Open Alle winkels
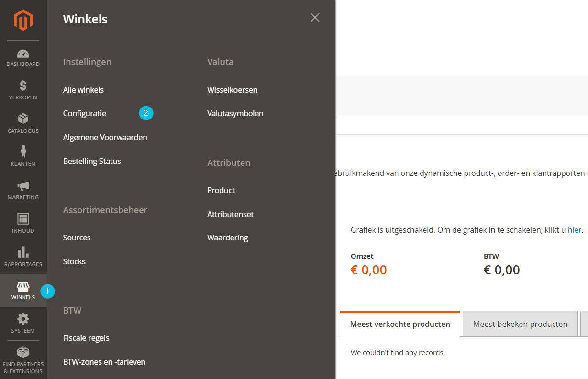Image resolution: width=588 pixels, height=379 pixels. pyautogui.click(x=83, y=90)
